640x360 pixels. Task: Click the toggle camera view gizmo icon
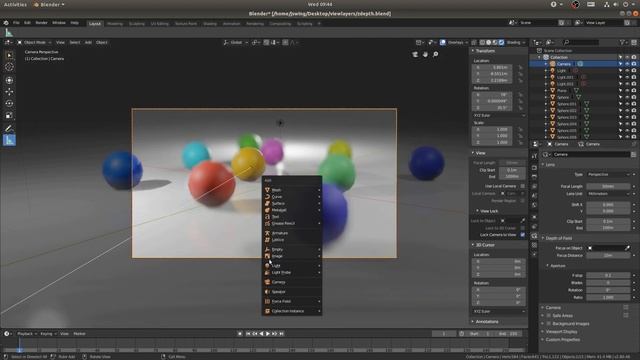(415, 54)
